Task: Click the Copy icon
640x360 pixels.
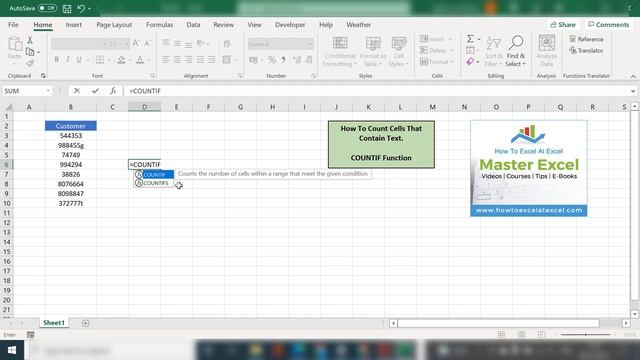Action: pos(30,52)
